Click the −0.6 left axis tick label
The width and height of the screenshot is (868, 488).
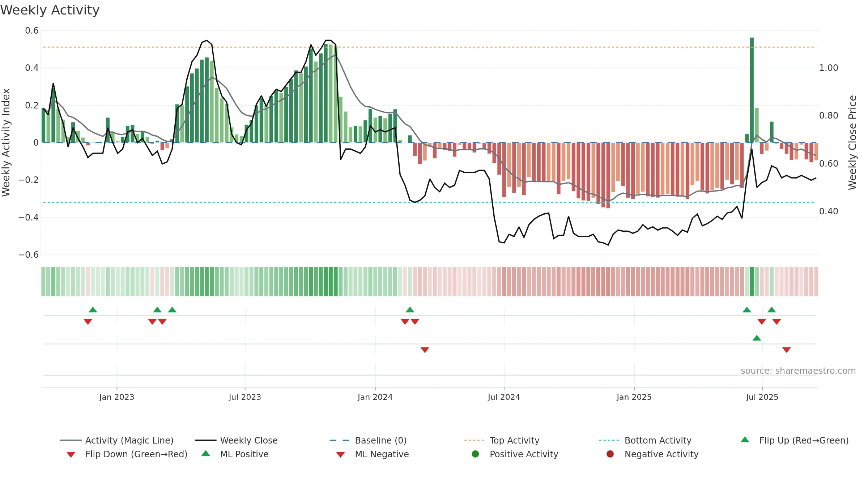29,255
